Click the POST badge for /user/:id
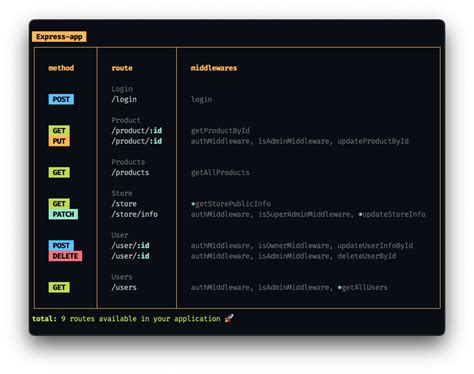 pos(61,246)
